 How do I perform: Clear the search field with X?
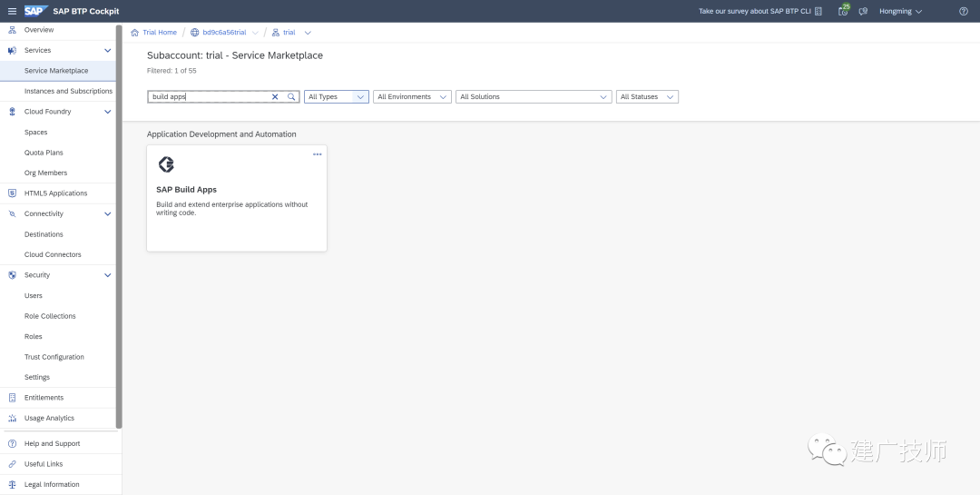coord(275,97)
